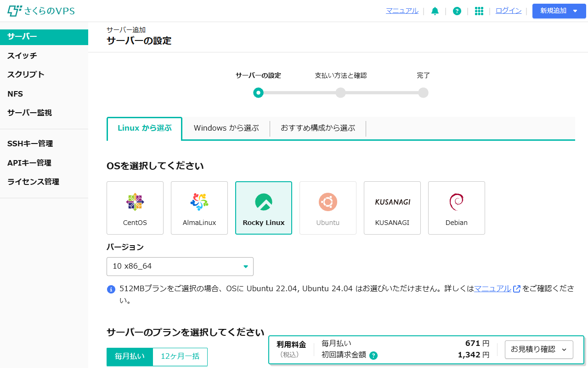Select CentOS as the operating system
This screenshot has width=588, height=368.
tap(135, 208)
